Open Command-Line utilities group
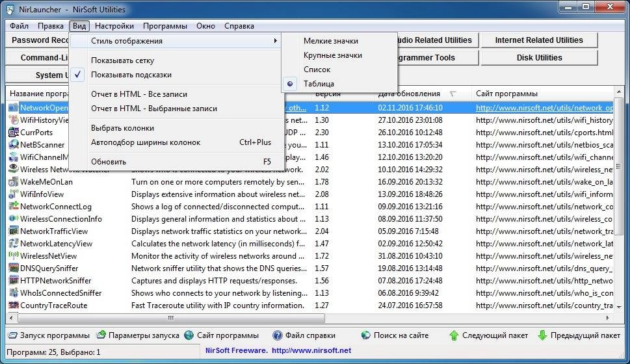 coord(38,57)
